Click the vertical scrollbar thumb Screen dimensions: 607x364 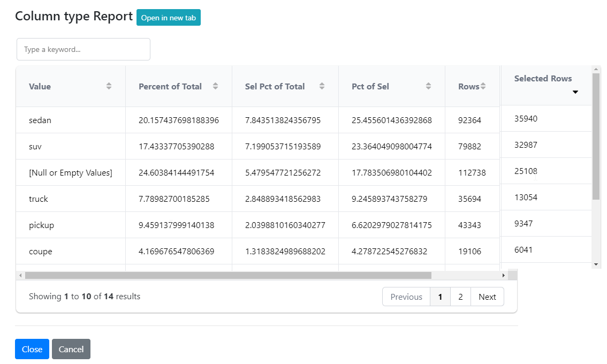pyautogui.click(x=596, y=136)
